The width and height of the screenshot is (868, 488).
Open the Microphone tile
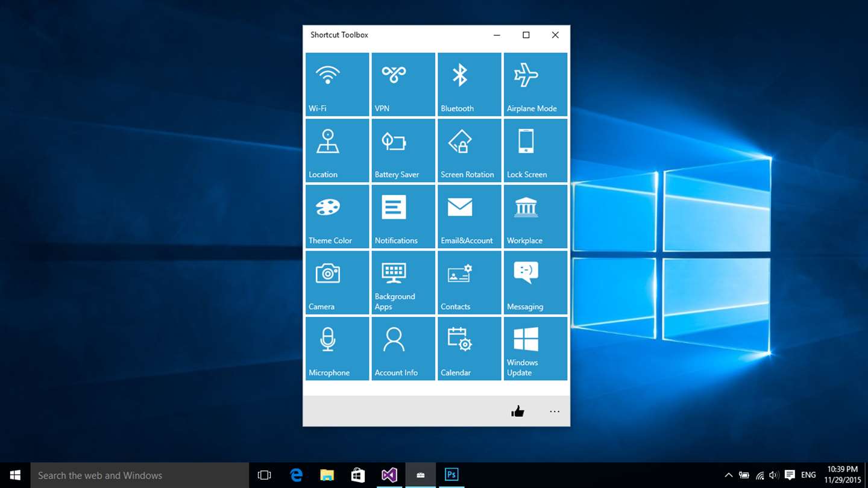pyautogui.click(x=337, y=348)
